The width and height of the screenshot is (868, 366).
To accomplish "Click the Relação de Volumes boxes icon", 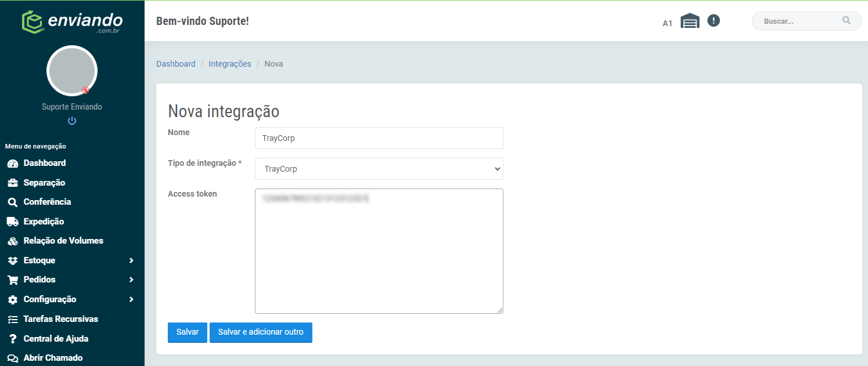I will [x=13, y=241].
